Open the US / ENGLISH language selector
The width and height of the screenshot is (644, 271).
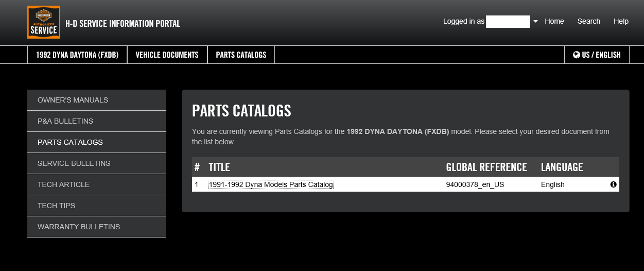click(x=597, y=55)
